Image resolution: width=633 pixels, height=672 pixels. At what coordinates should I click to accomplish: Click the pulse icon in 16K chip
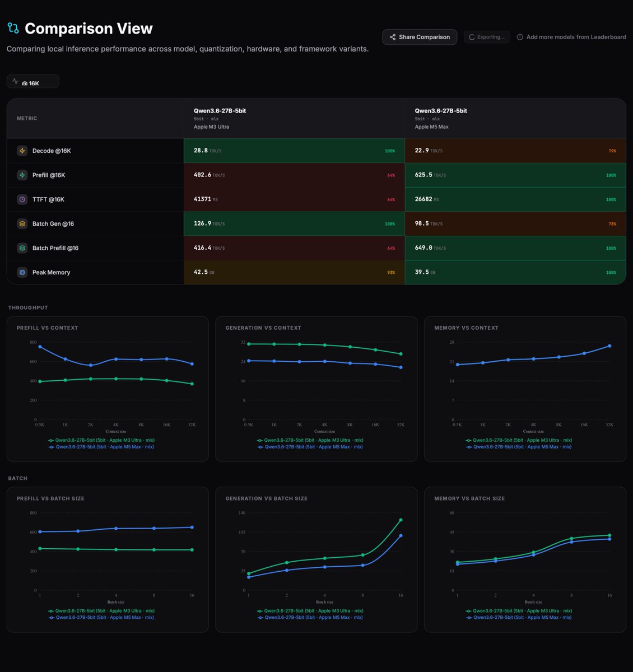click(x=15, y=81)
